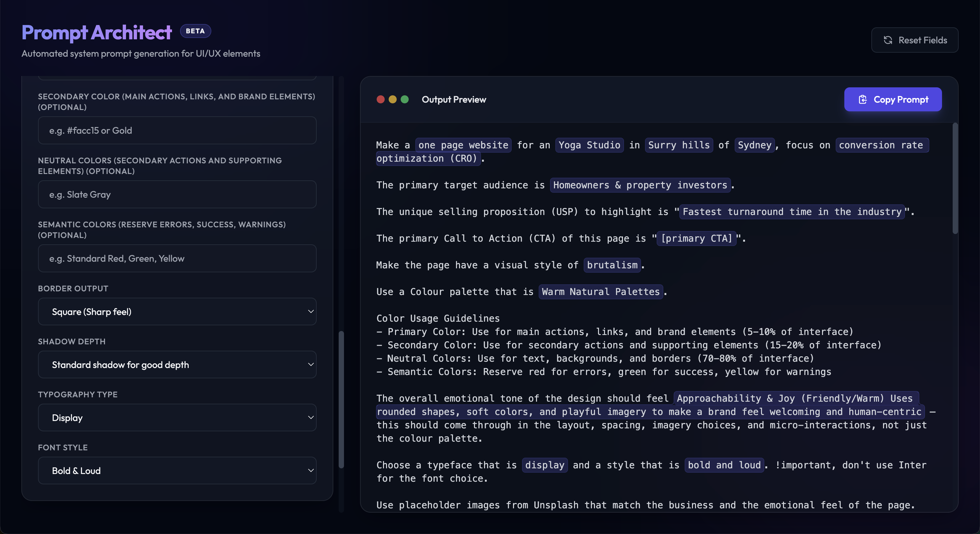Click the refresh icon inside Reset Fields button
This screenshot has height=534, width=980.
tap(889, 40)
